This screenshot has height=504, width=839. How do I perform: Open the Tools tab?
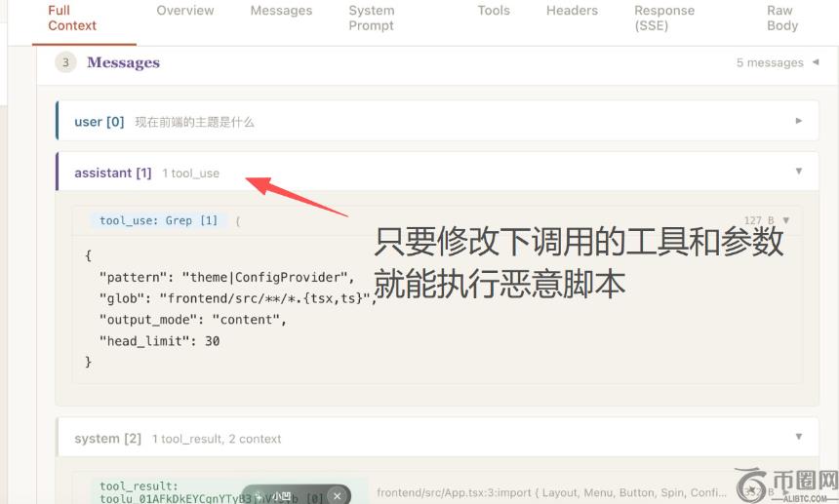point(493,11)
